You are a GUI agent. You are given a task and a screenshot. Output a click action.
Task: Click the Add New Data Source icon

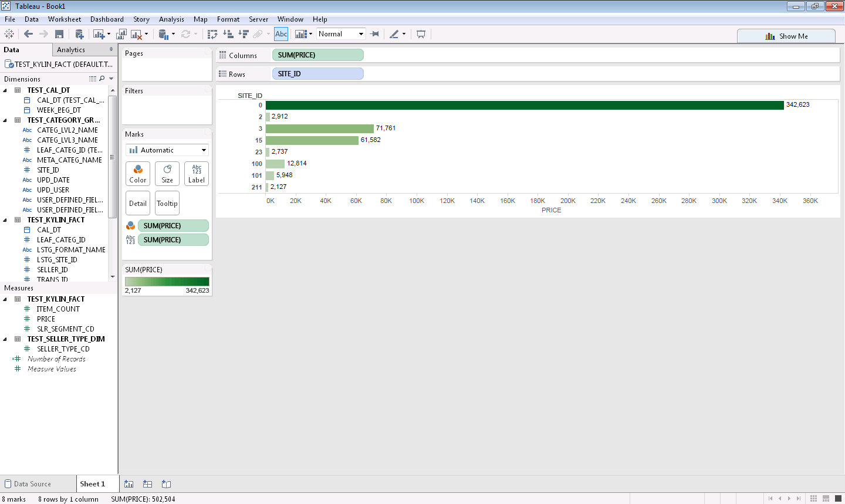[x=79, y=34]
